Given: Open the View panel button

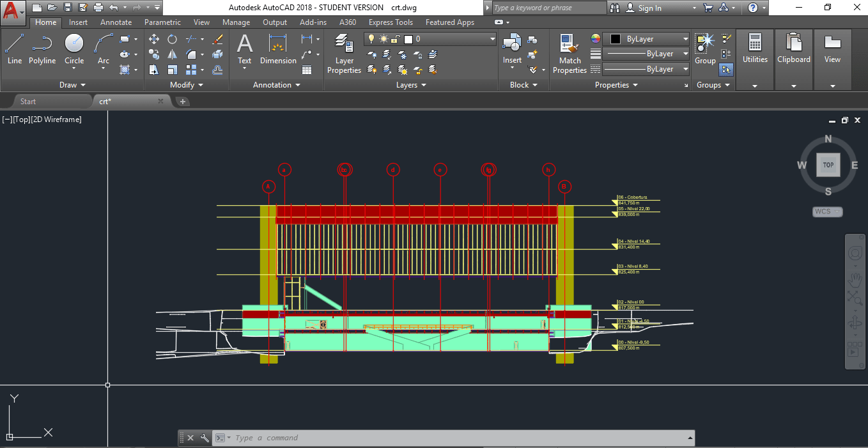Looking at the screenshot, I should coord(832,60).
